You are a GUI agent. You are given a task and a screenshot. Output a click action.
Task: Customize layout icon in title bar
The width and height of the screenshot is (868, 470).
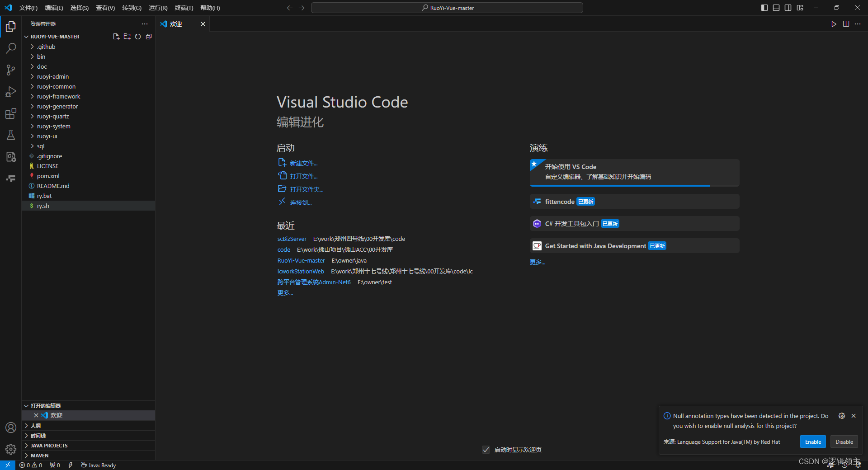click(x=800, y=8)
